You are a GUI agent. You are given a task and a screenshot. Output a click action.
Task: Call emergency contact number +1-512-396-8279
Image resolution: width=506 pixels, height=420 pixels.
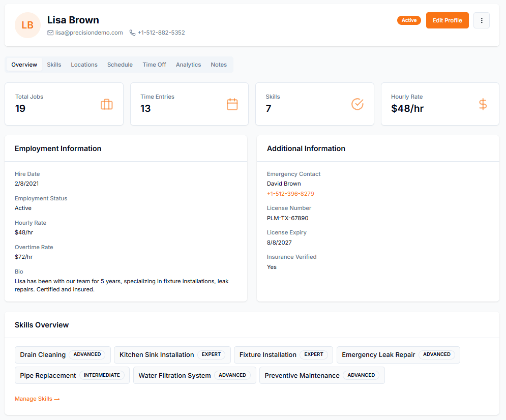point(290,194)
